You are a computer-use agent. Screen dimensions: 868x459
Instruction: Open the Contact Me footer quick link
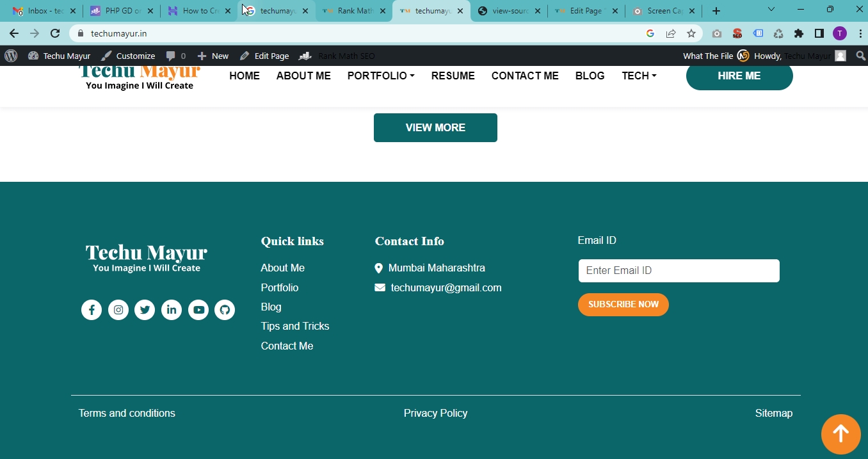[287, 346]
